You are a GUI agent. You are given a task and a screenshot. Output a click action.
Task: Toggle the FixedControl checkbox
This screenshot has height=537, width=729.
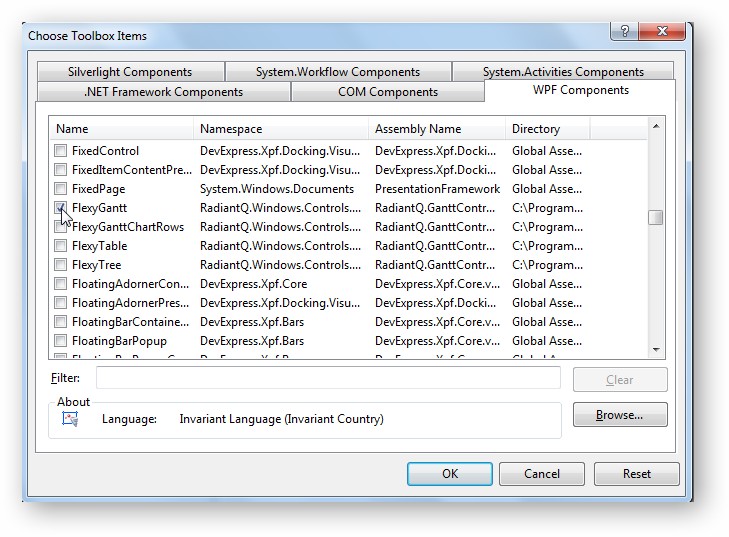(x=61, y=151)
